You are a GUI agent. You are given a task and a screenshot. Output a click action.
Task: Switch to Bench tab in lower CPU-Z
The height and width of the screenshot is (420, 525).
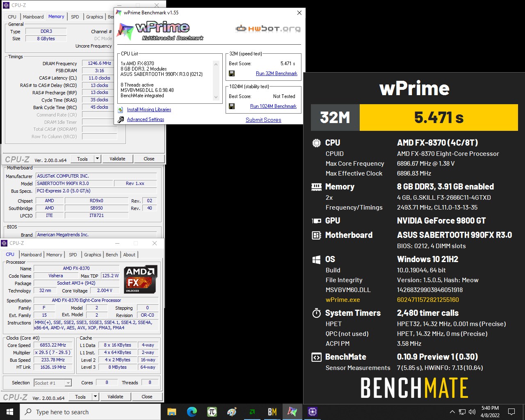tap(112, 255)
